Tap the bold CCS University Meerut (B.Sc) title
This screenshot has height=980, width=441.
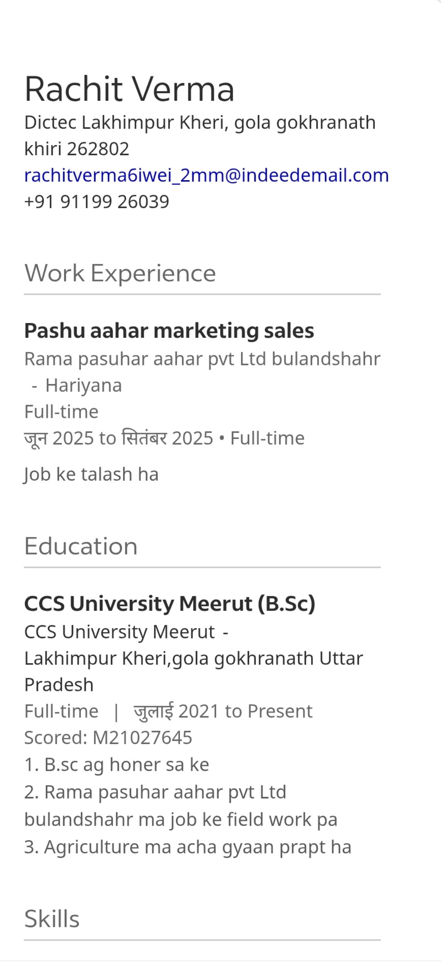pos(170,603)
